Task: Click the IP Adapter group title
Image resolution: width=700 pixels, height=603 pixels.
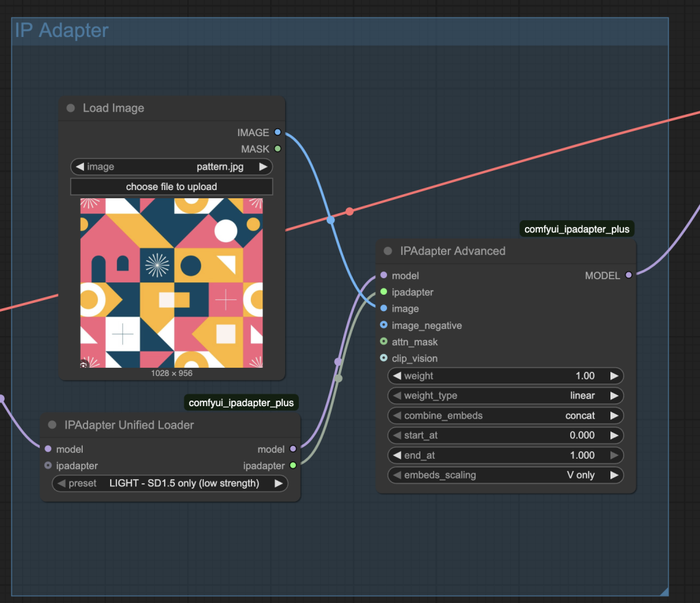Action: (62, 31)
